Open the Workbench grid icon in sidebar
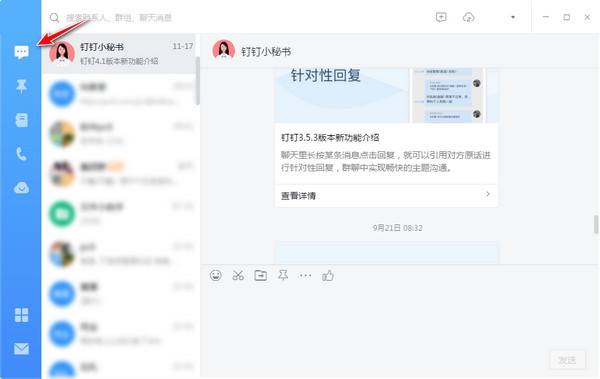Image resolution: width=600 pixels, height=379 pixels. [21, 315]
